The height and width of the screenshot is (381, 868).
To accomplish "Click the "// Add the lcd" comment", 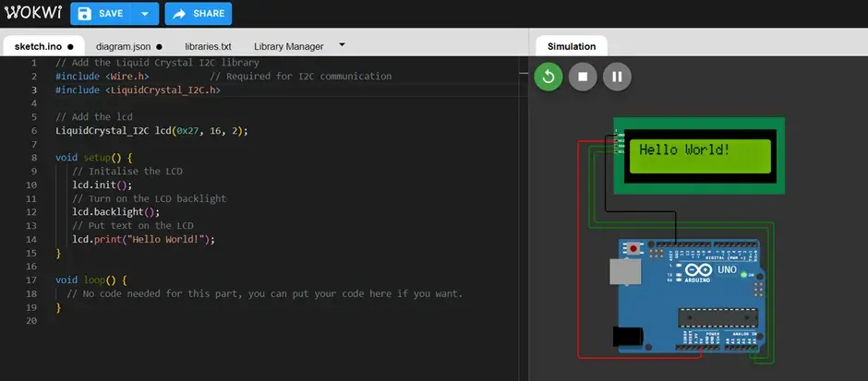I will pos(94,116).
